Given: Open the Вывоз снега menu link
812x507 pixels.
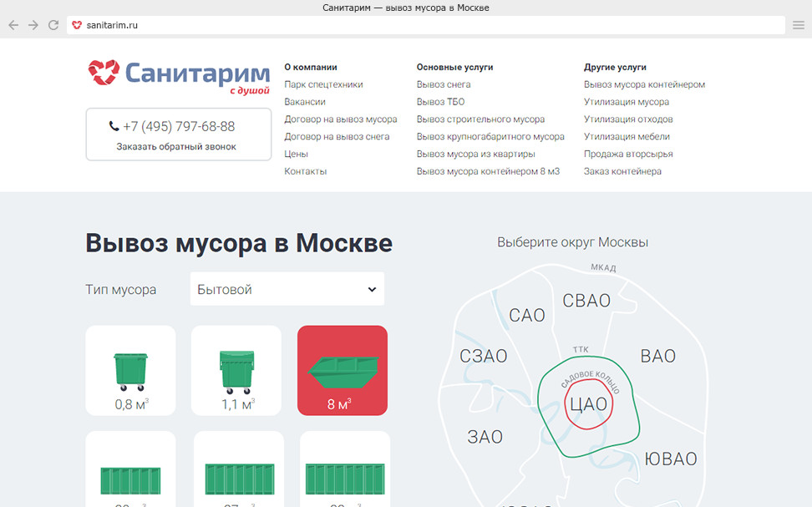Looking at the screenshot, I should [444, 84].
